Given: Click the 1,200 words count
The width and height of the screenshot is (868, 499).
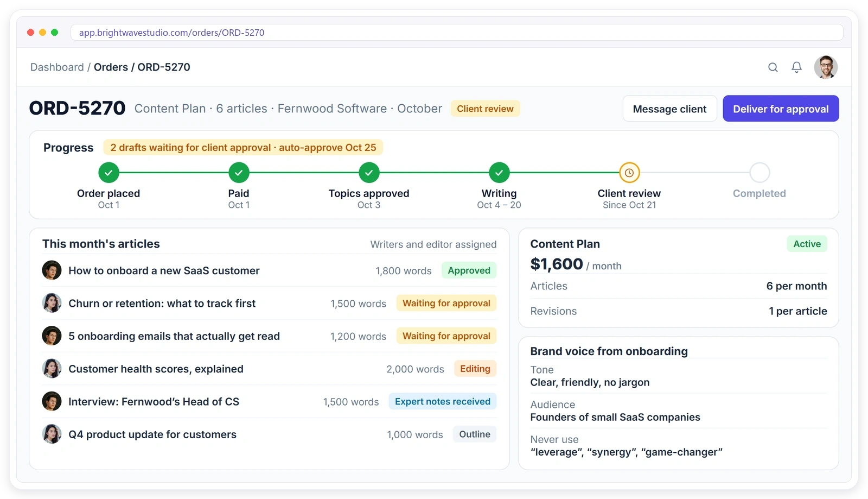Looking at the screenshot, I should pos(358,337).
